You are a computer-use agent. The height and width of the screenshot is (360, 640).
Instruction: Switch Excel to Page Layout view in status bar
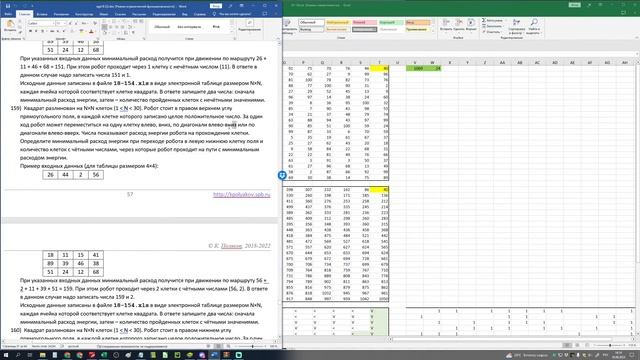pos(577,345)
